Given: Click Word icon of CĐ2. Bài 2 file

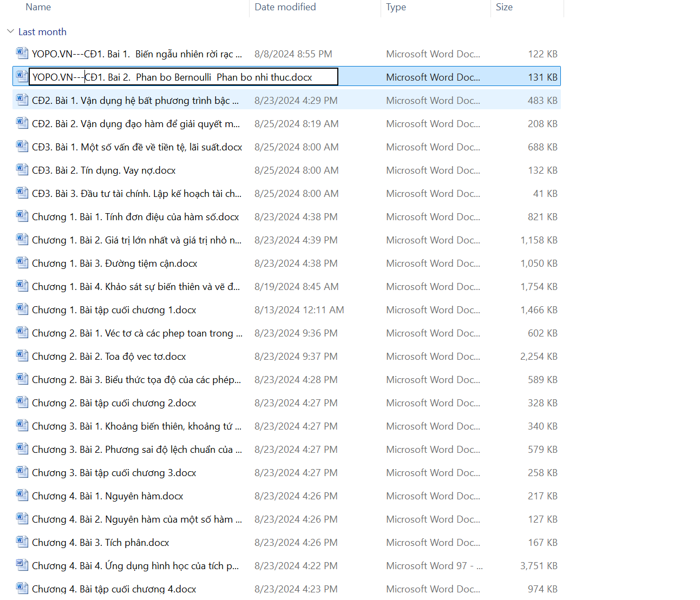Looking at the screenshot, I should 22,123.
